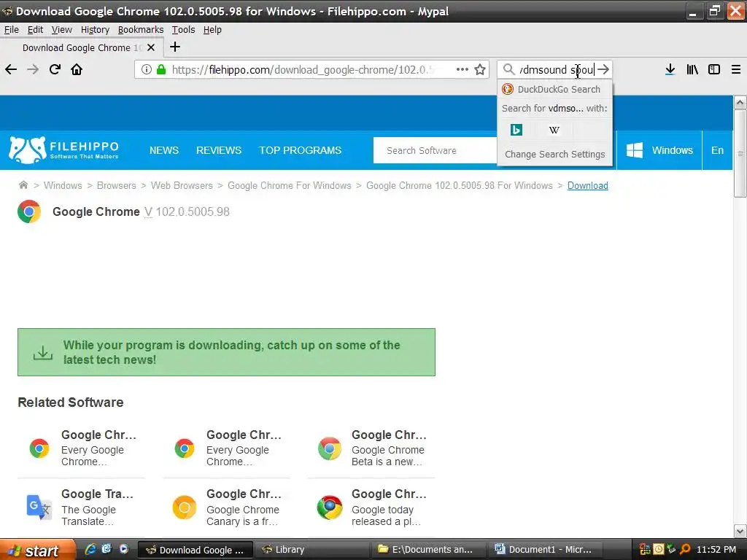The height and width of the screenshot is (560, 747).
Task: Toggle the sidebar view icon
Action: [x=714, y=69]
